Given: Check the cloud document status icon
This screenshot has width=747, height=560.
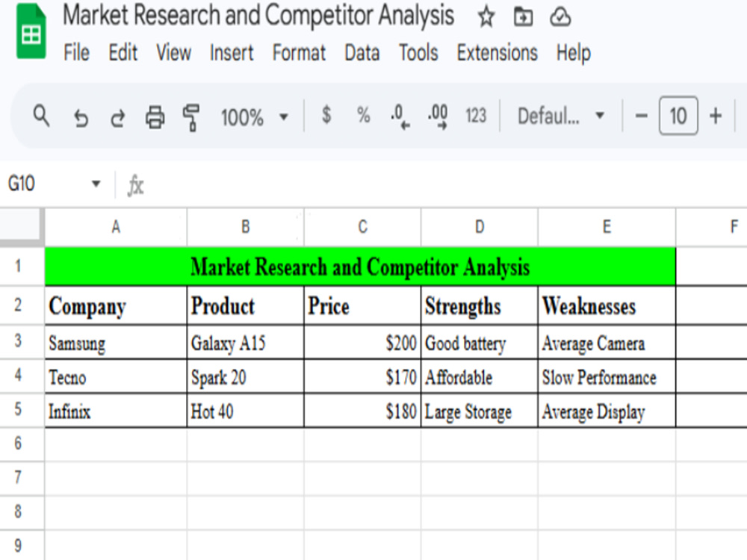Looking at the screenshot, I should tap(560, 18).
